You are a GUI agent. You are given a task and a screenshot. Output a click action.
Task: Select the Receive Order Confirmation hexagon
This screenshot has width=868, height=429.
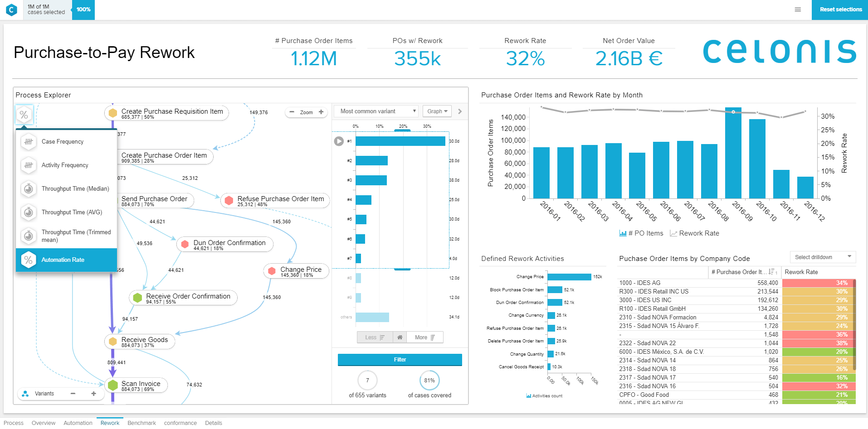click(x=137, y=298)
